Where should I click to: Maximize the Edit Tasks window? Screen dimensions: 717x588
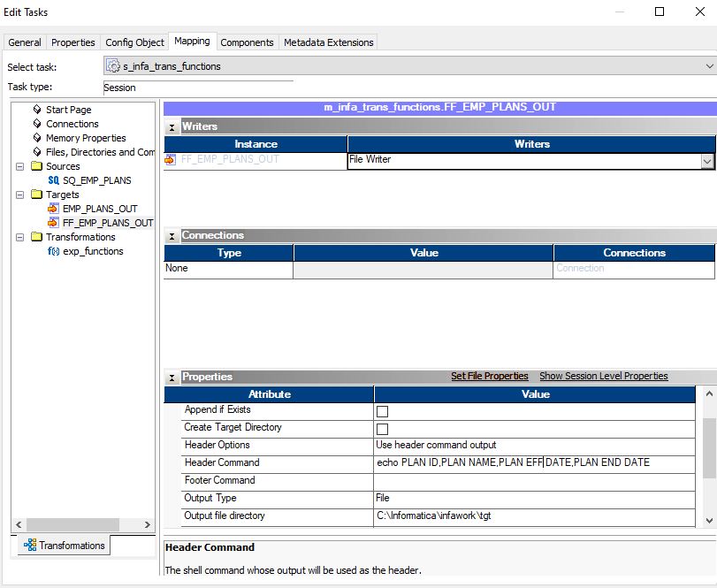660,11
